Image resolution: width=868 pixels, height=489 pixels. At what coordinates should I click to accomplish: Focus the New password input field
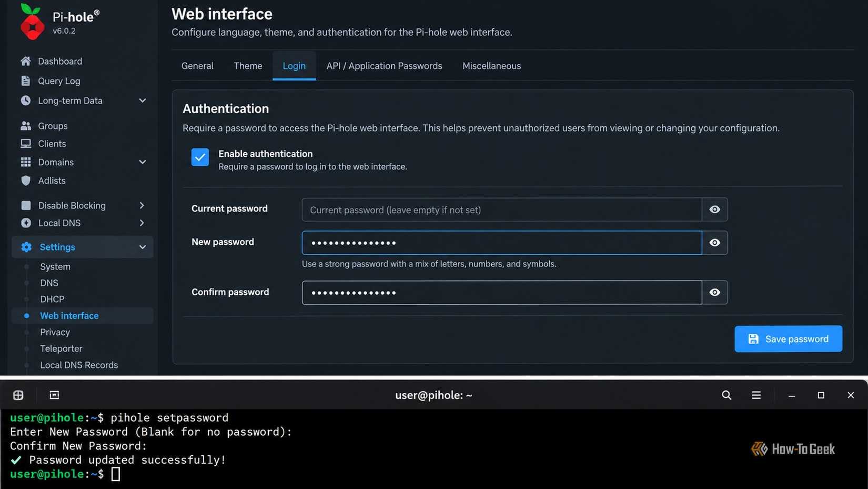point(502,243)
